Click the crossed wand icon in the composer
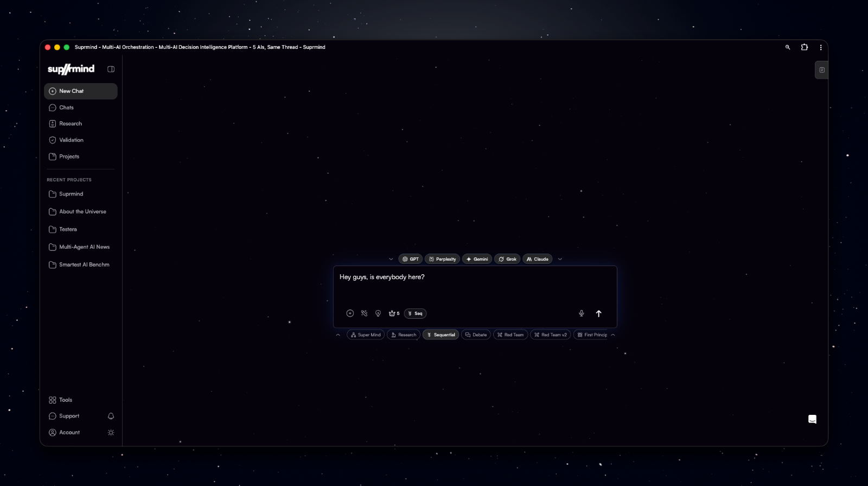The width and height of the screenshot is (868, 486). (364, 313)
